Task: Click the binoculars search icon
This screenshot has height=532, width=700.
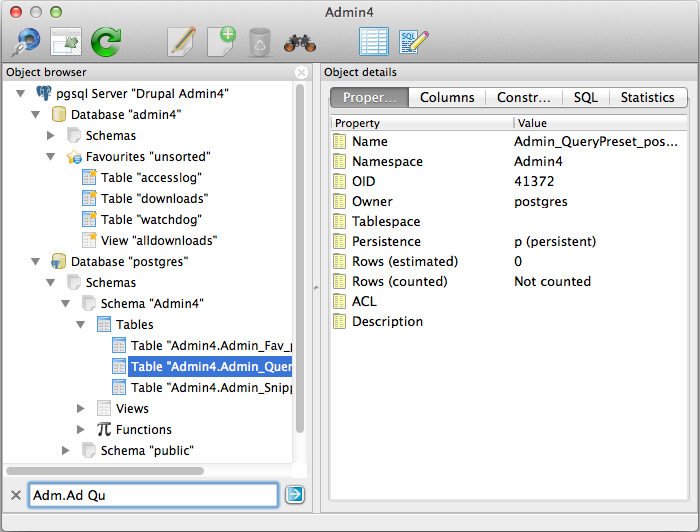Action: pos(300,43)
